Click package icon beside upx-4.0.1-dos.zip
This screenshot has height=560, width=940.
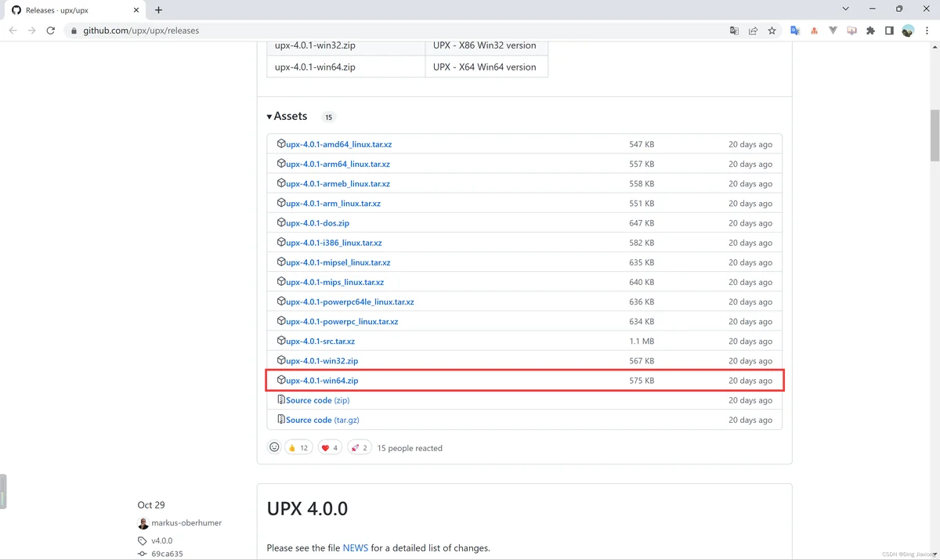281,222
